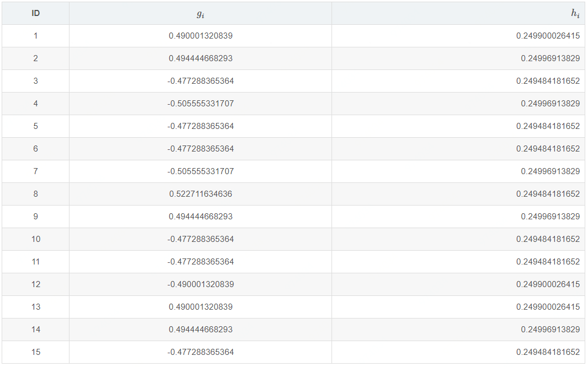Click the g value in row 3
Image resolution: width=588 pixels, height=367 pixels.
[x=201, y=81]
